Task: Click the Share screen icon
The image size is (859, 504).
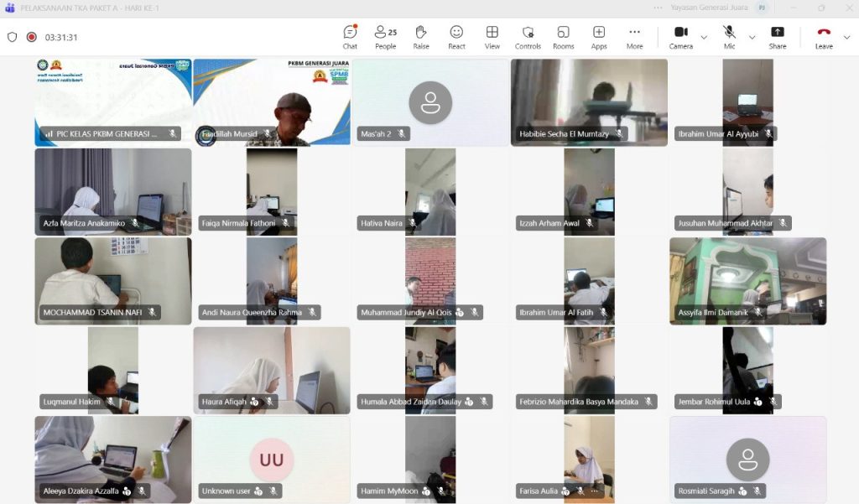Action: (x=778, y=36)
